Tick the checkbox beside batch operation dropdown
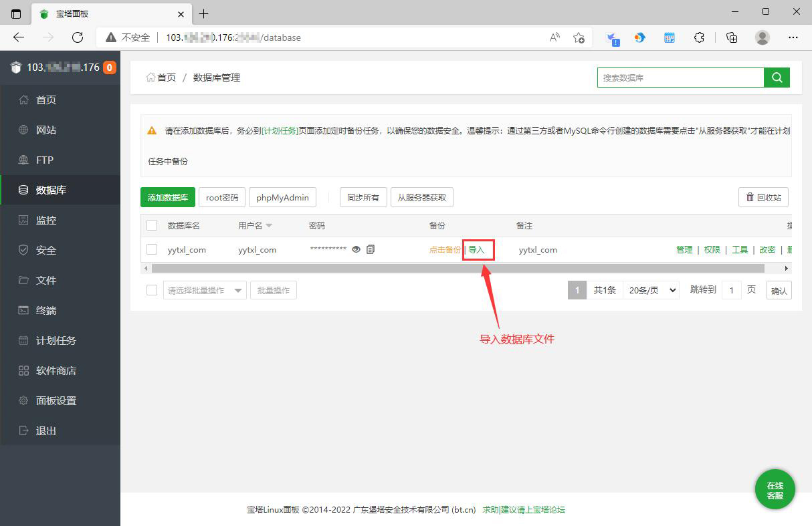 tap(152, 290)
